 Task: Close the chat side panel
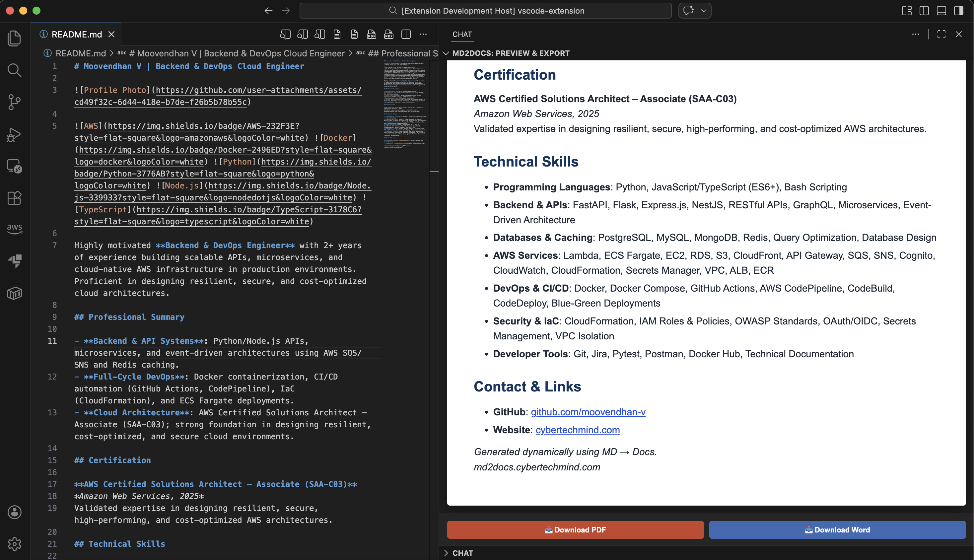pyautogui.click(x=959, y=34)
